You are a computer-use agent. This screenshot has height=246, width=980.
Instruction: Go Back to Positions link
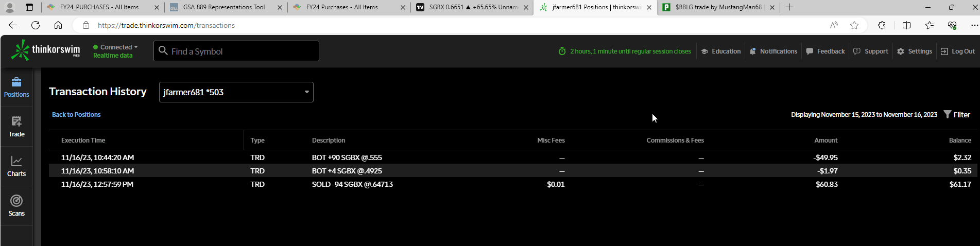point(76,115)
